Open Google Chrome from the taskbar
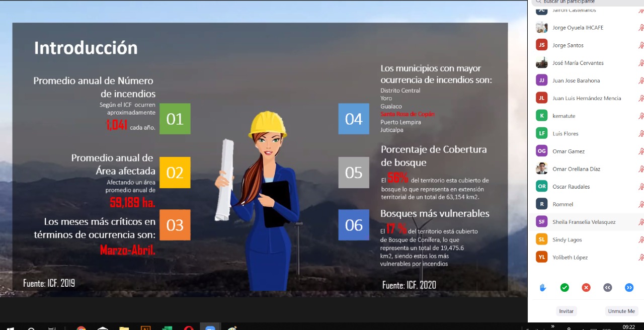Image resolution: width=644 pixels, height=330 pixels. click(81, 328)
